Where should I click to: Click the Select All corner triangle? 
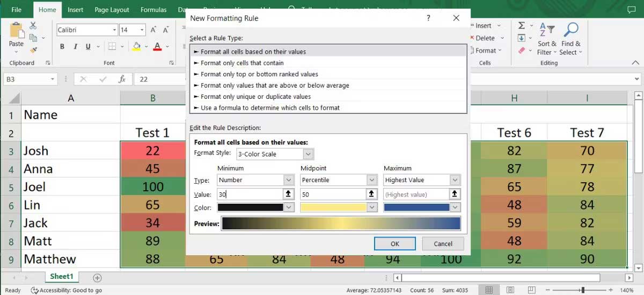click(x=15, y=99)
